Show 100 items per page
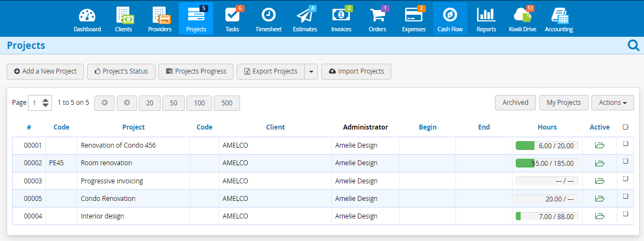 [x=199, y=103]
